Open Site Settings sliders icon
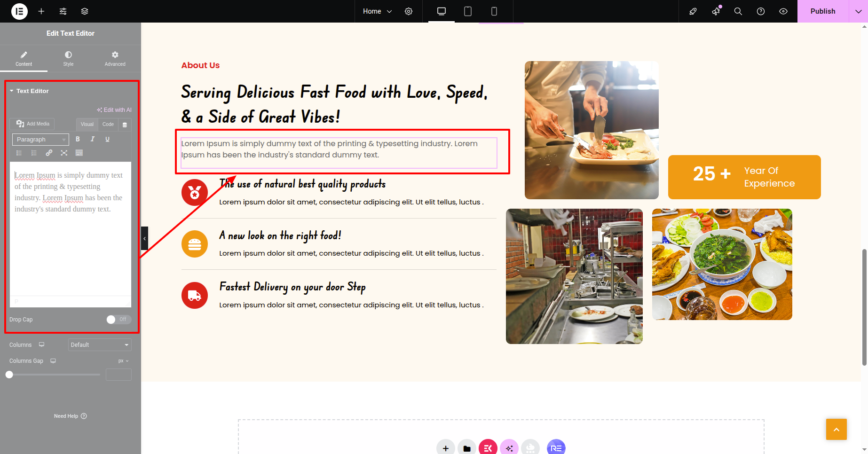Image resolution: width=868 pixels, height=454 pixels. point(63,11)
